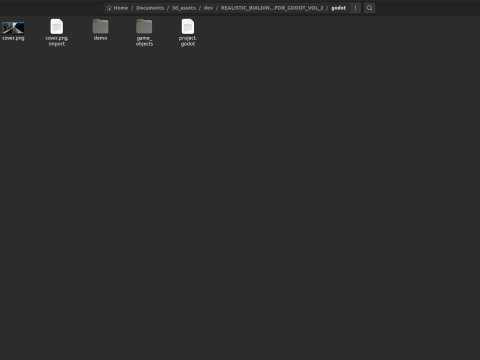Jump to dev folder breadcrumb
Viewport: 480px width, 360px height.
pyautogui.click(x=208, y=8)
